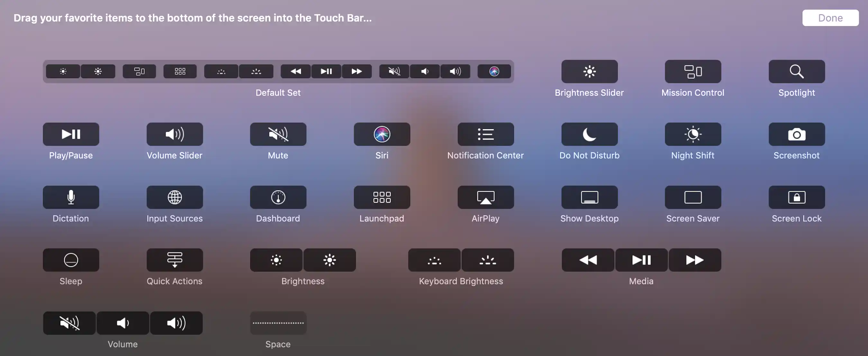Click the Play/Pause control under Media

[641, 260]
